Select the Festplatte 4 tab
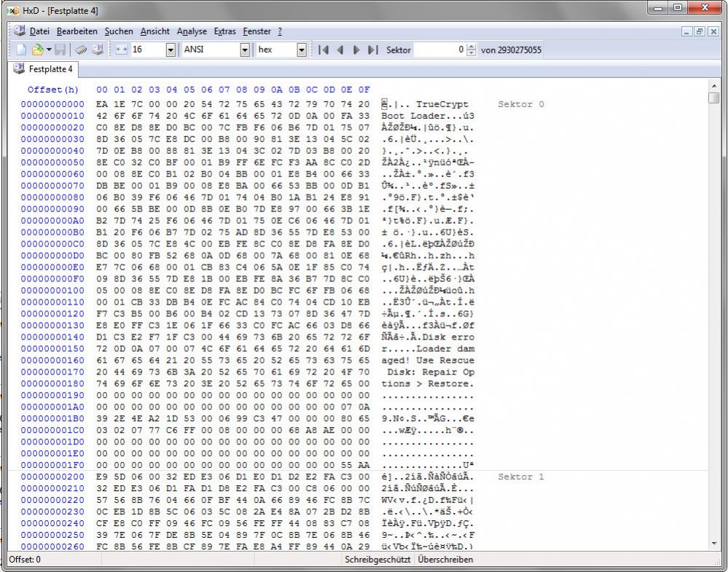Viewport: 728px width, 572px height. [44, 69]
